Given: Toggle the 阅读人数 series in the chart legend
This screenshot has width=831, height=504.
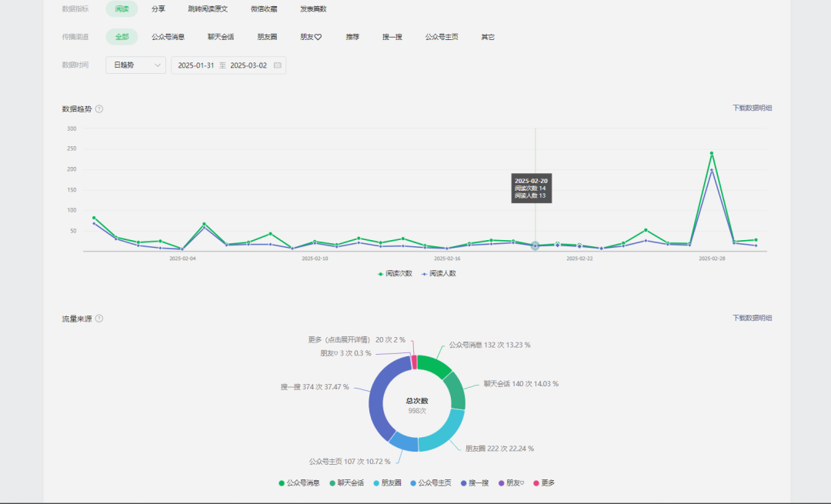Looking at the screenshot, I should point(439,274).
